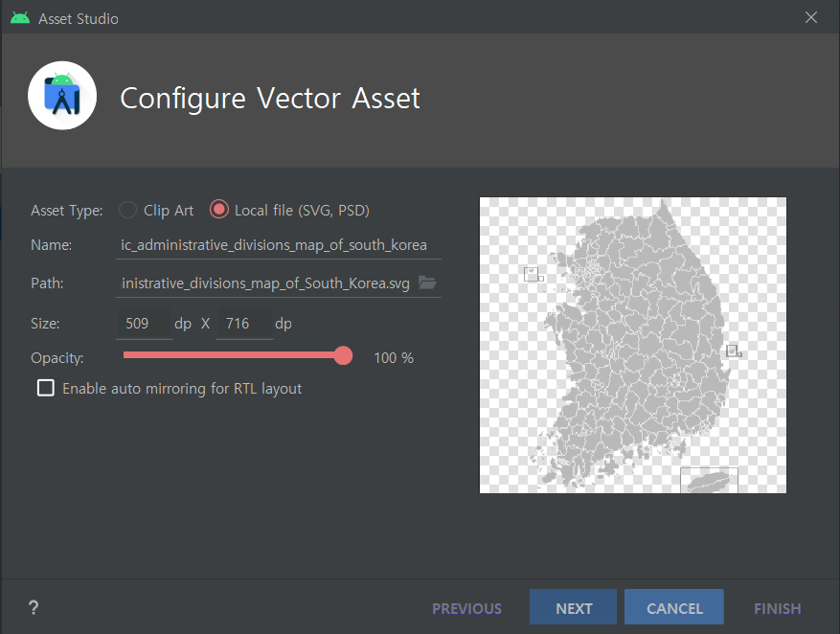The image size is (840, 634).
Task: Click the help question mark icon
Action: (34, 607)
